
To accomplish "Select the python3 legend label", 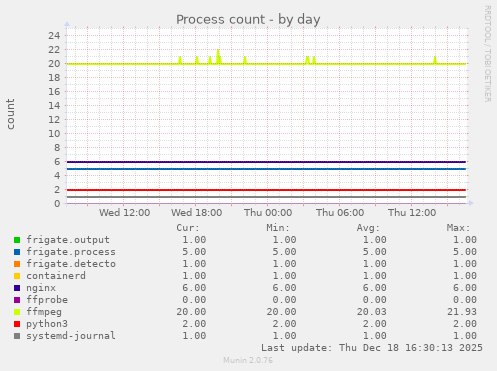I will click(x=47, y=324).
